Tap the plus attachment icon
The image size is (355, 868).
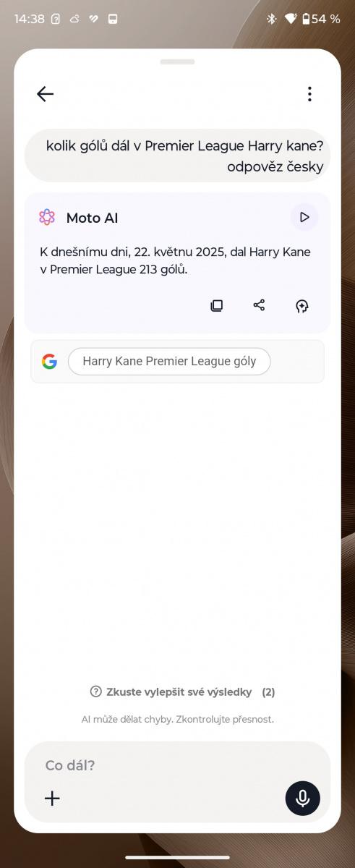pyautogui.click(x=52, y=799)
